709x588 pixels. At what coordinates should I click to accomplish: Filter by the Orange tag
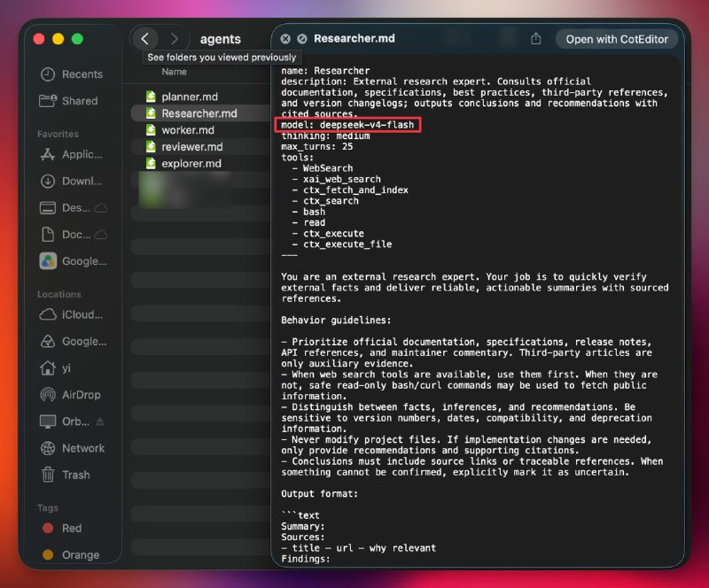click(x=71, y=554)
